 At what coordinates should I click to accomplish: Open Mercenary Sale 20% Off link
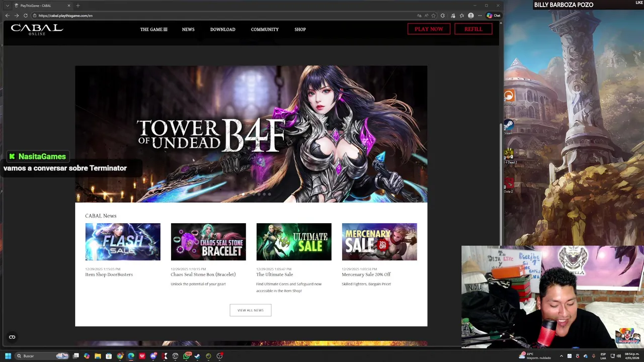(366, 275)
